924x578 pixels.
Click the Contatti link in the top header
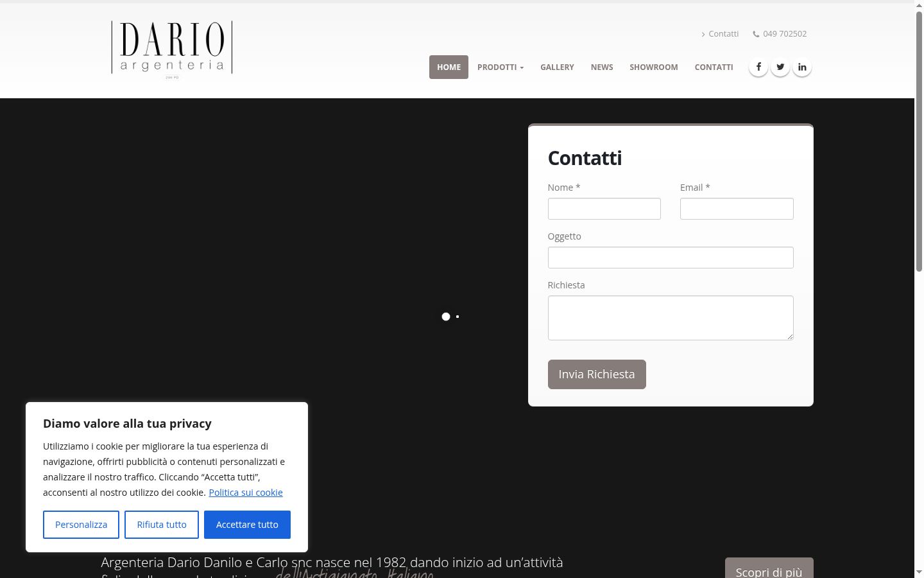723,34
